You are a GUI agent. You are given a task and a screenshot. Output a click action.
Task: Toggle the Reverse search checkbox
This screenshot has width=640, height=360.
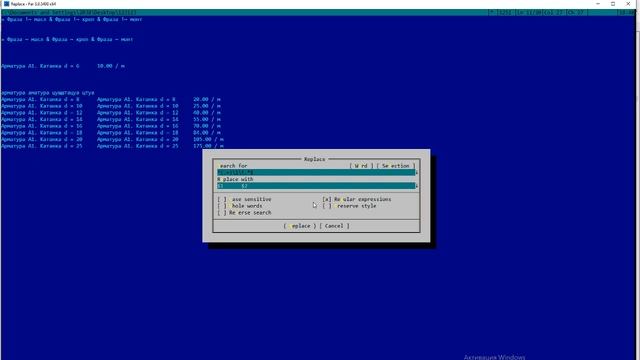pos(244,213)
